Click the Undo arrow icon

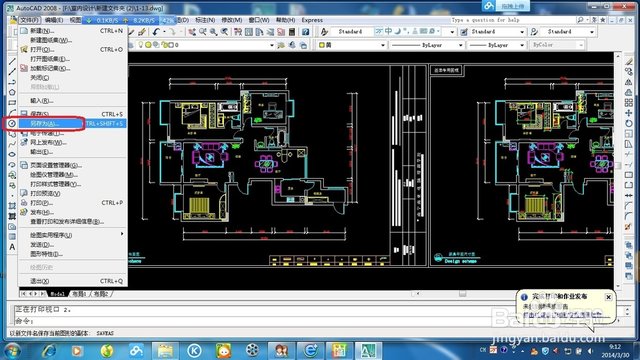[x=156, y=31]
